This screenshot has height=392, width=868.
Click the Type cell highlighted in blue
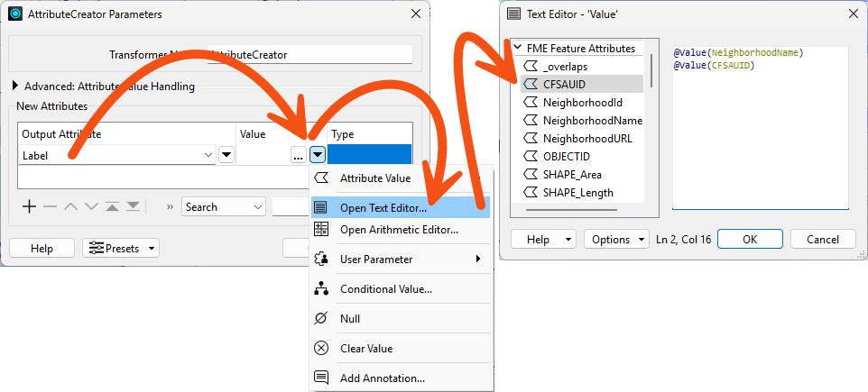369,154
